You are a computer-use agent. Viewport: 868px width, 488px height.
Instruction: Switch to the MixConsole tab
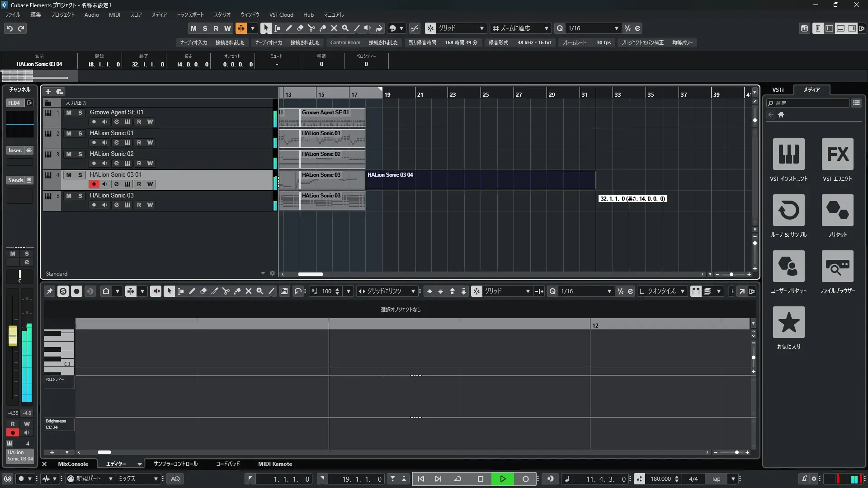click(73, 464)
